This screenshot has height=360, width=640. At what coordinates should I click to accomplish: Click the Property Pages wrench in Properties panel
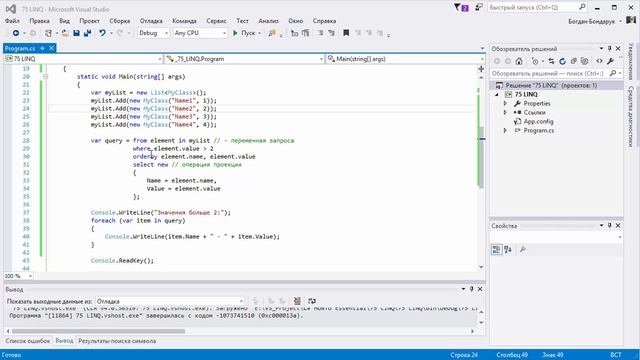[x=523, y=249]
